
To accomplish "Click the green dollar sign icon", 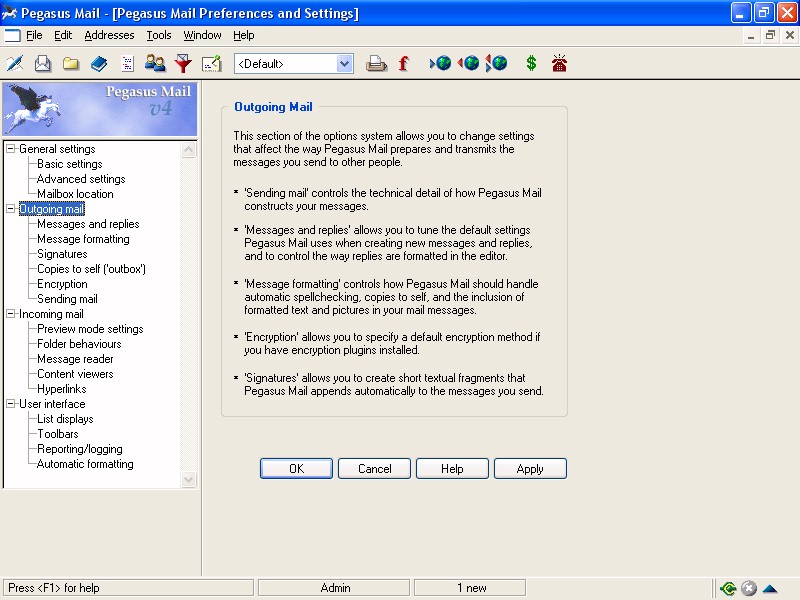I will click(x=531, y=64).
